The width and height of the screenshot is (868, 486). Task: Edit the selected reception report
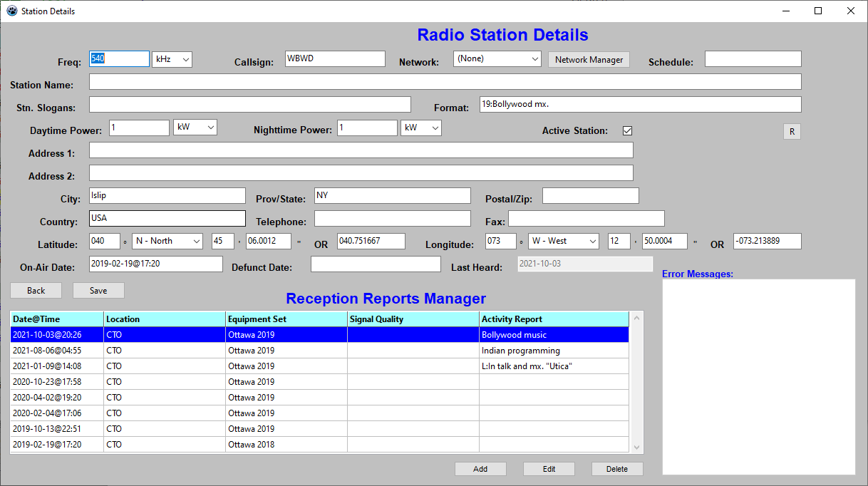click(x=549, y=469)
